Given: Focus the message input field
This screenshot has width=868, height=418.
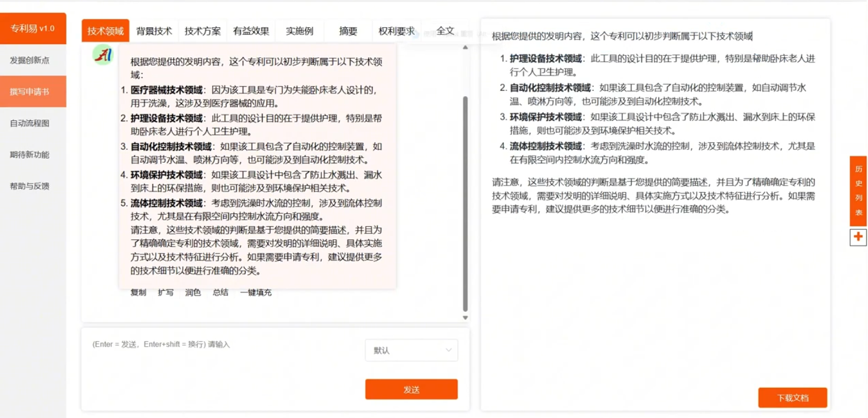Looking at the screenshot, I should click(224, 366).
